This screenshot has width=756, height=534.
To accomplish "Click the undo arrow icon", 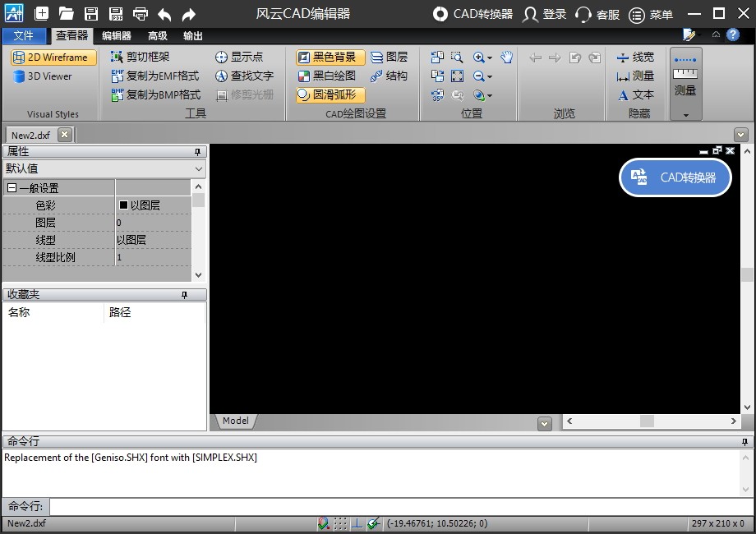I will [x=164, y=14].
